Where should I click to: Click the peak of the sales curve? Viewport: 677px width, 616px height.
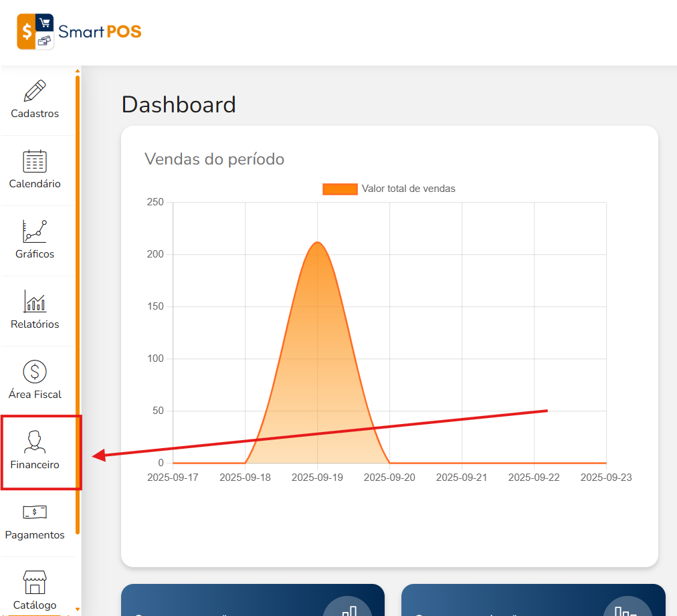317,243
